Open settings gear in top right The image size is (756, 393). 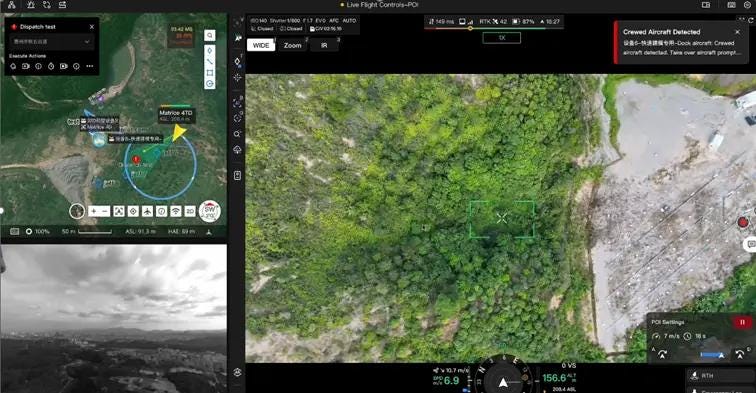pos(747,5)
